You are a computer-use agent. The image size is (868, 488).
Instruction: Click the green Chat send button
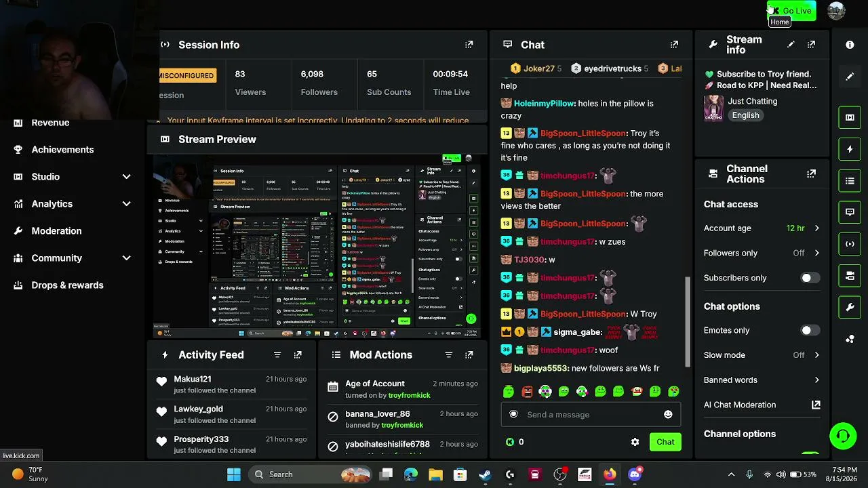click(x=665, y=442)
